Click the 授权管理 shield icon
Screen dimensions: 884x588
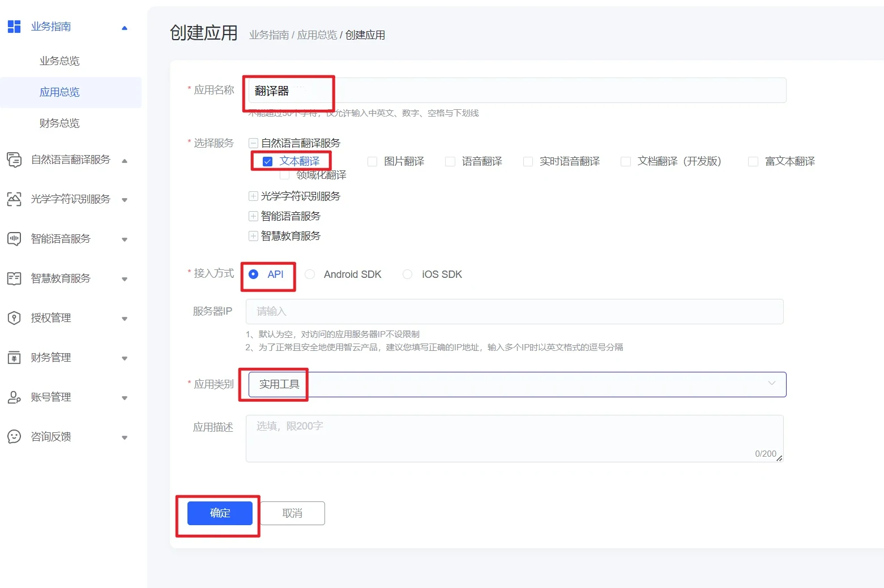[14, 318]
